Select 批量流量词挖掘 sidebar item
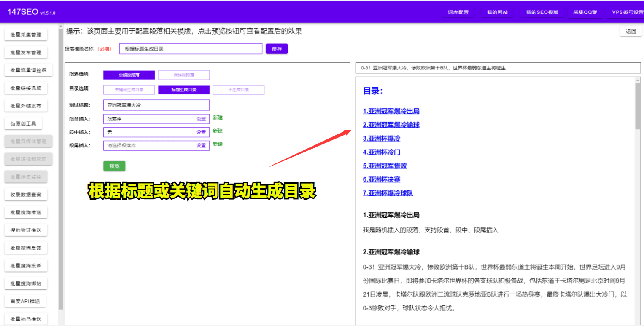644x326 pixels. click(28, 70)
